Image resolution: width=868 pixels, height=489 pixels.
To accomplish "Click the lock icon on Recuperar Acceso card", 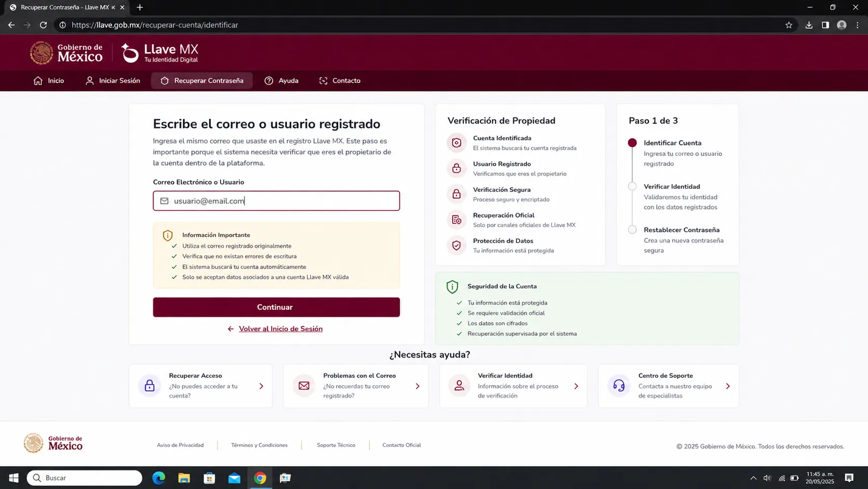I will pos(150,386).
